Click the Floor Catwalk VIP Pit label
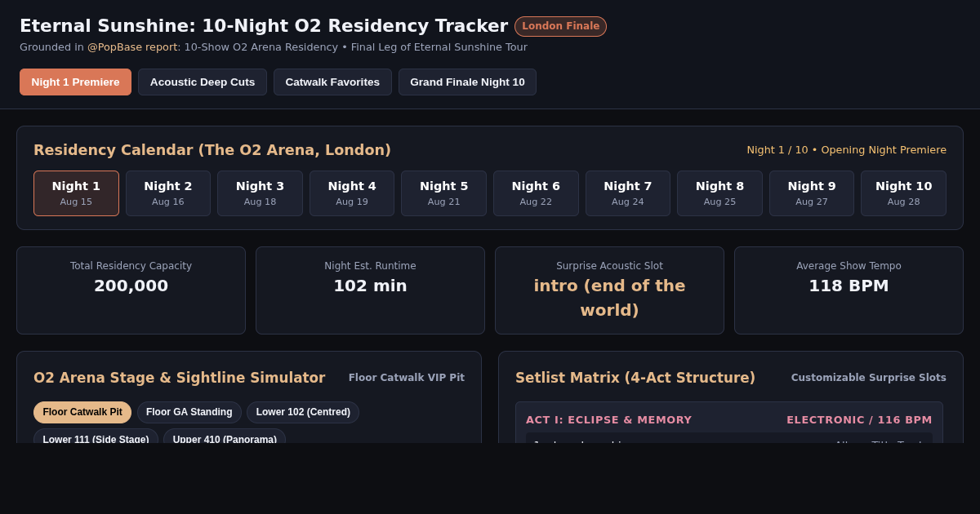The height and width of the screenshot is (514, 980). 407,378
